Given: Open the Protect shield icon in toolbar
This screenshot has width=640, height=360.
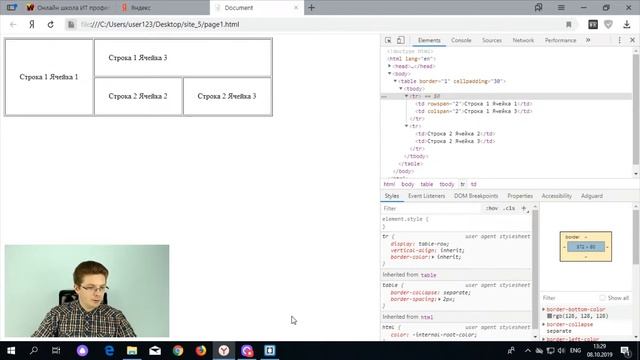Looking at the screenshot, I should tap(609, 24).
